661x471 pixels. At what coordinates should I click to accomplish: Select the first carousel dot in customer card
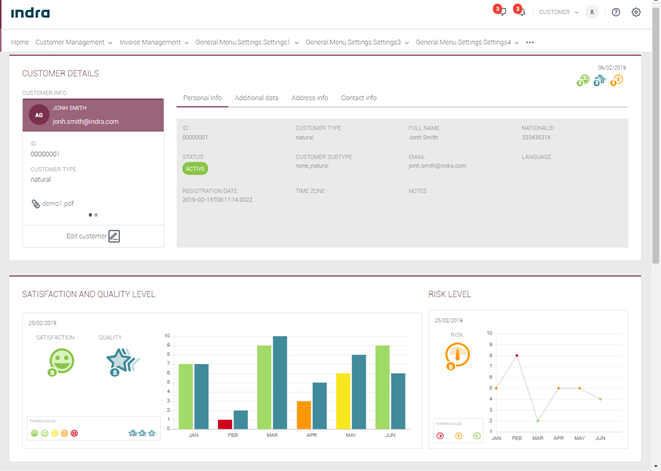tap(90, 215)
